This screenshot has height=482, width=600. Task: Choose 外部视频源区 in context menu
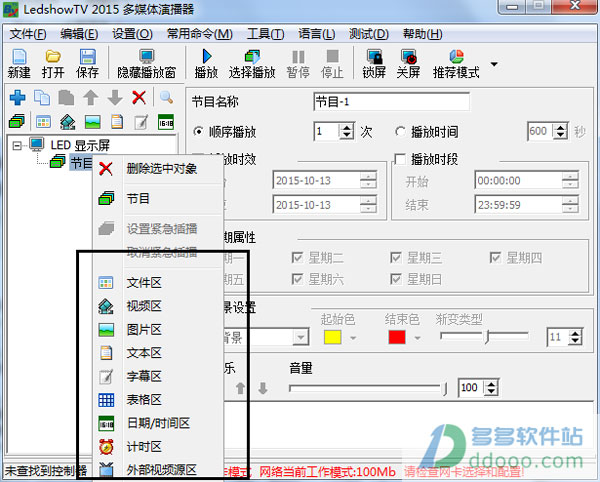click(158, 470)
